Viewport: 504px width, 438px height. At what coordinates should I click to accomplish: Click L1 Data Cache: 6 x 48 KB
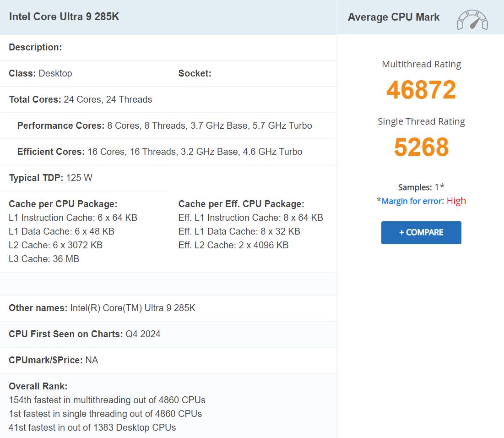[x=61, y=231]
